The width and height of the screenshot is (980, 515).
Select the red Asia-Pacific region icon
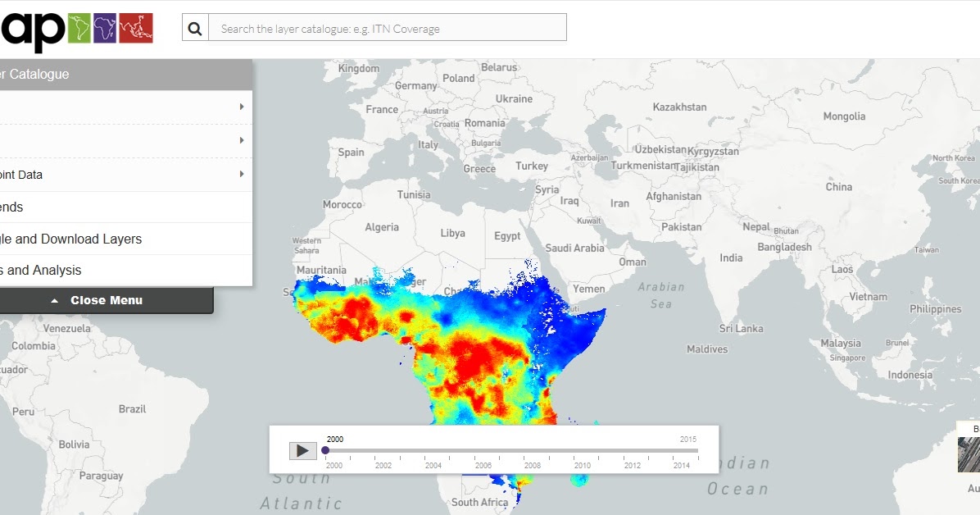(136, 25)
